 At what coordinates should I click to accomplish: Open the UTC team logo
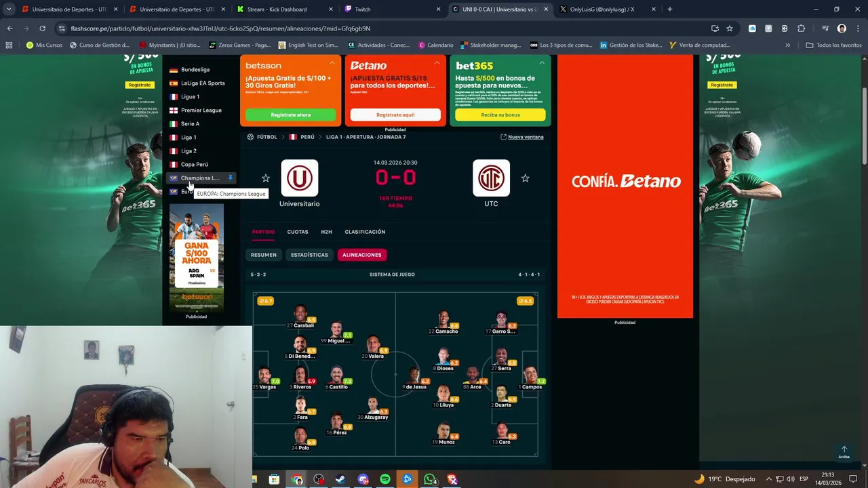pos(491,178)
